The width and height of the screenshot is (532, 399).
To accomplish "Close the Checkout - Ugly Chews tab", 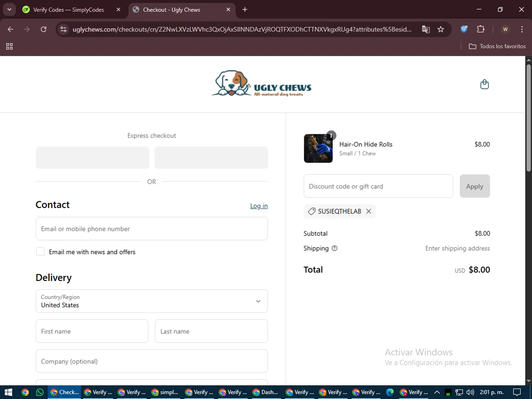I will tap(228, 10).
